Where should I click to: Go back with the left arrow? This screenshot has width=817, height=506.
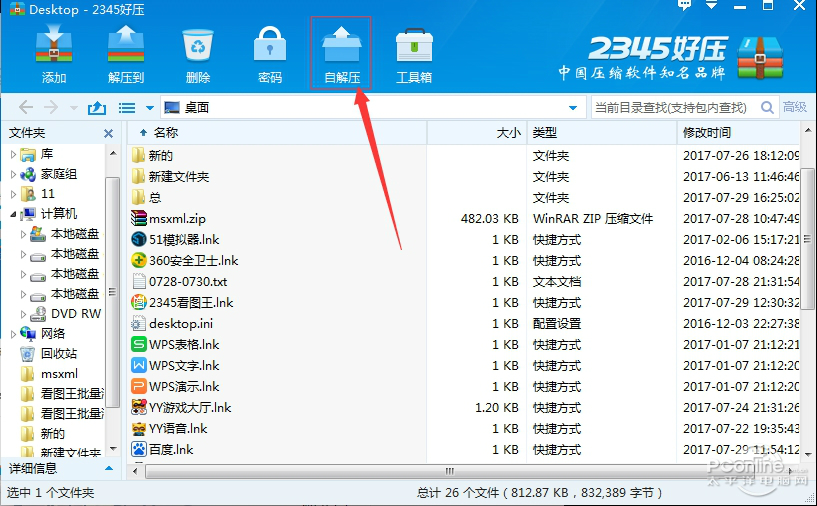[26, 108]
